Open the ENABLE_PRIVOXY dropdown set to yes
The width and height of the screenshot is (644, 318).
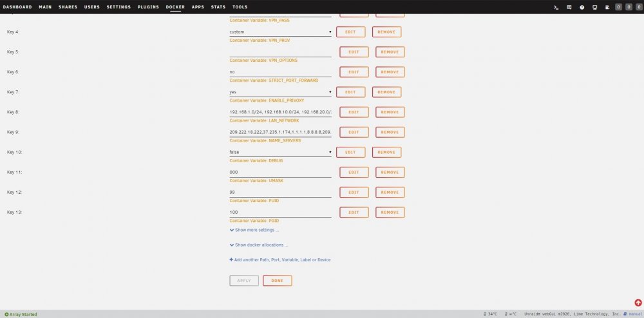click(281, 92)
